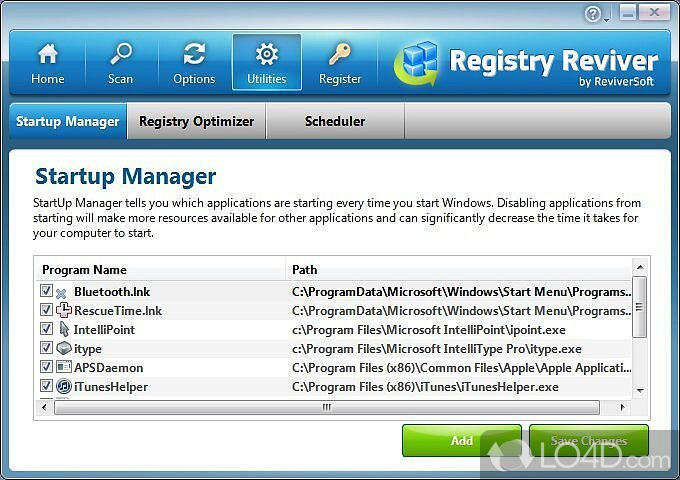Click the APSDaemon program icon

coord(64,367)
